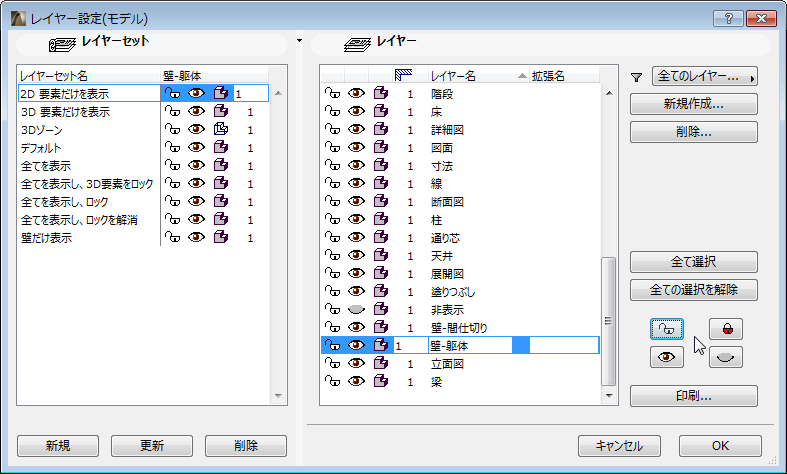Viewport: 787px width, 474px height.
Task: Toggle eye visibility of 寸法 layer
Action: coord(356,166)
